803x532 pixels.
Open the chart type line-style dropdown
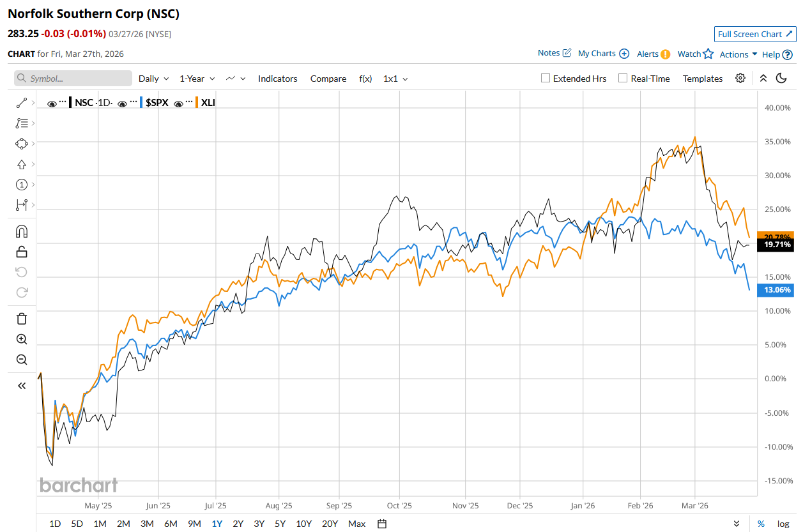[x=236, y=79]
